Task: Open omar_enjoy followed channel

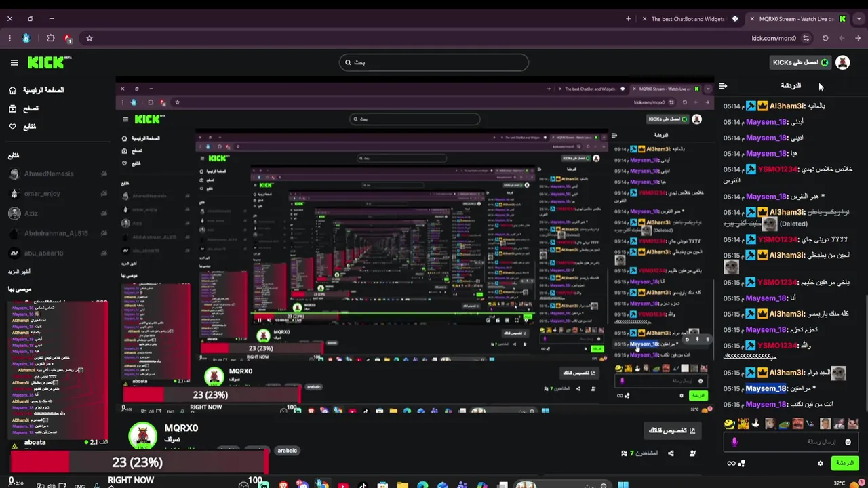Action: (58, 194)
